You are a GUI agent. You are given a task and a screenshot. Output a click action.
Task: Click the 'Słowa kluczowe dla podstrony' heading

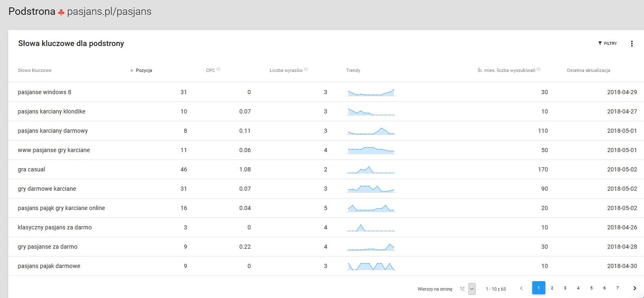tap(71, 43)
